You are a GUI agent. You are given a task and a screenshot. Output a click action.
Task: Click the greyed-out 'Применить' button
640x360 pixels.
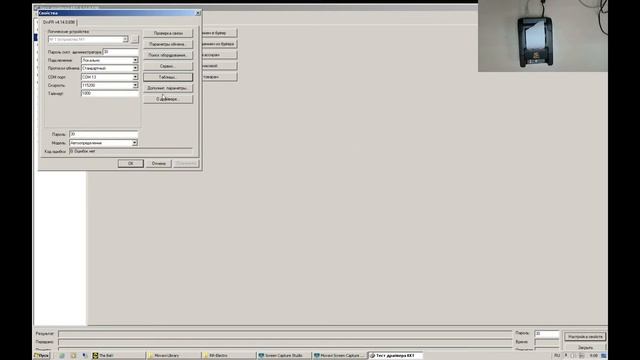point(186,163)
